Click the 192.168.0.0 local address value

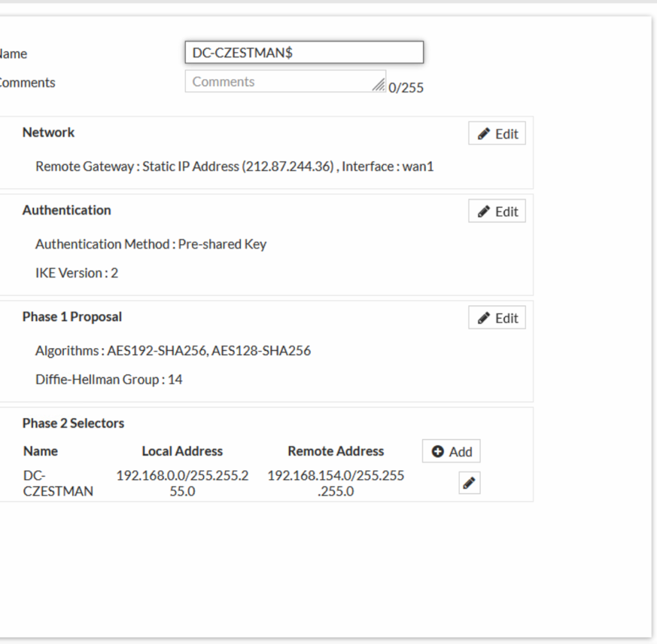tap(182, 483)
